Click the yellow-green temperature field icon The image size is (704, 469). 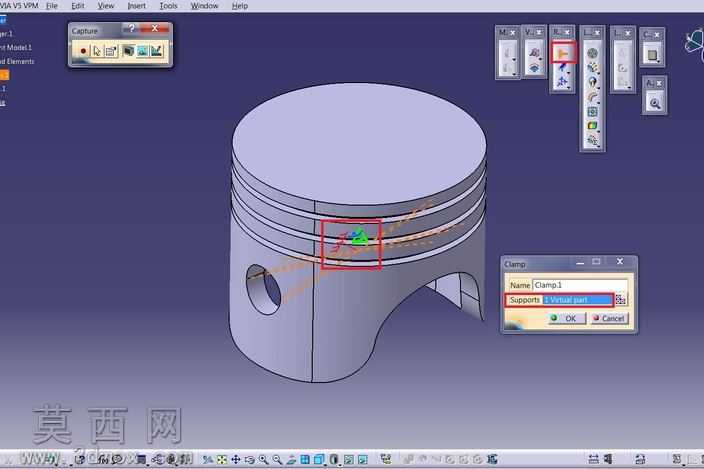point(592,125)
